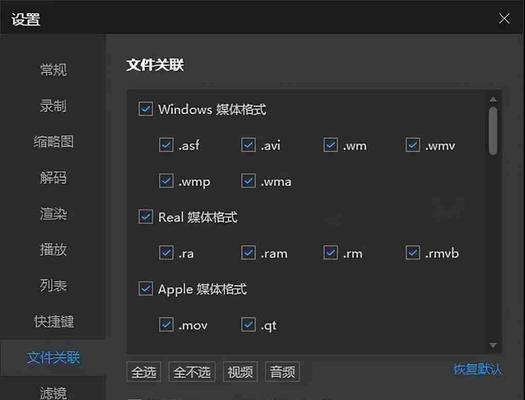525x400 pixels.
Task: Toggle the .avi checkbox
Action: (248, 145)
